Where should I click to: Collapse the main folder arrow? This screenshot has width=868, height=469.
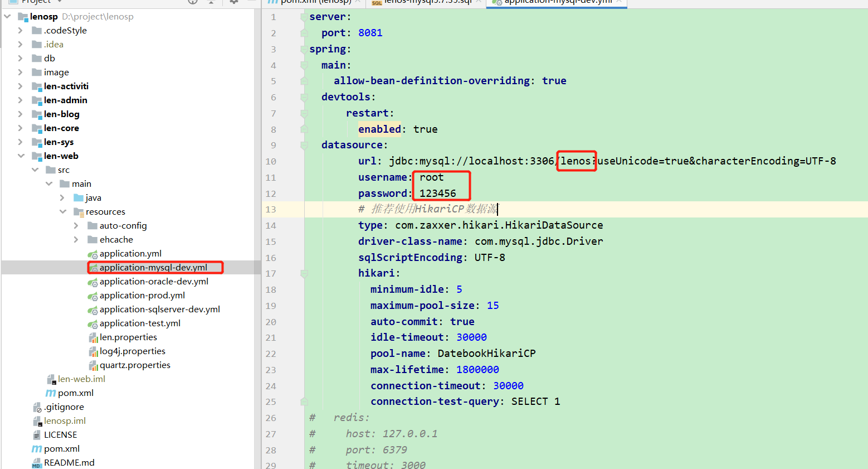(49, 184)
